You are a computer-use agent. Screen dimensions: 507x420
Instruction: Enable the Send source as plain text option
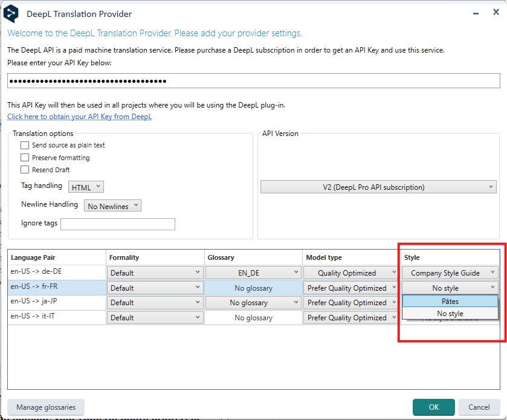point(25,145)
